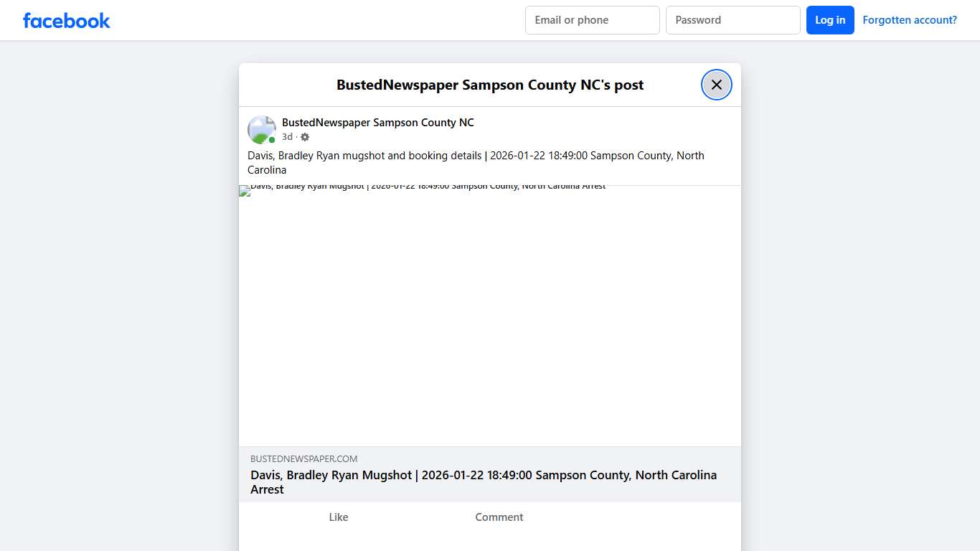980x551 pixels.
Task: Click the Email or phone input field
Action: 592,20
